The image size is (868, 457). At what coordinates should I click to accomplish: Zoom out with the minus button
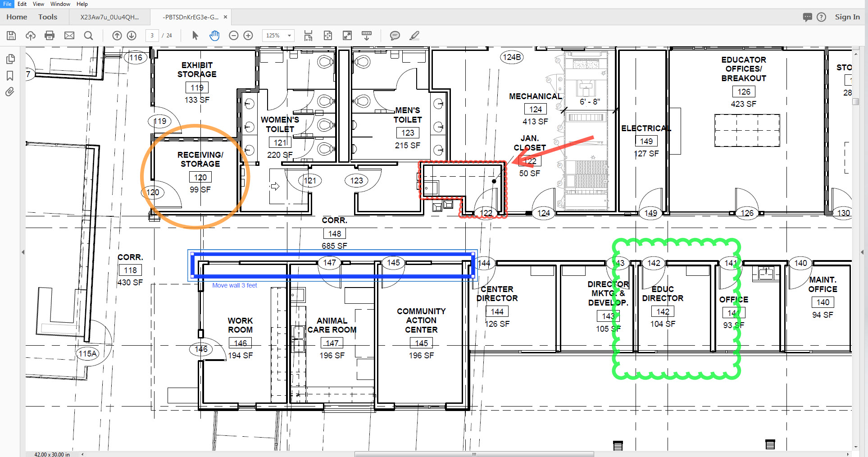pos(233,36)
